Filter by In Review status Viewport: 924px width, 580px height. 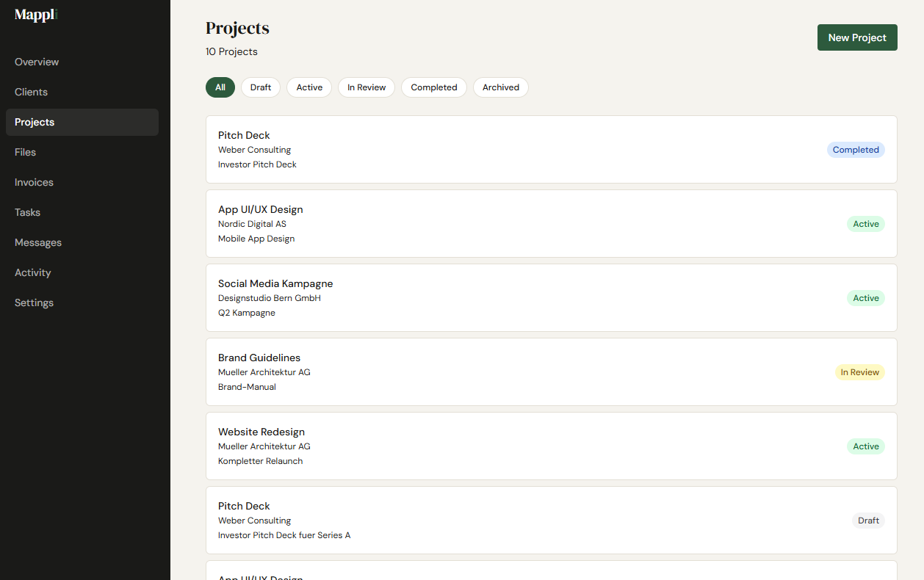[366, 87]
